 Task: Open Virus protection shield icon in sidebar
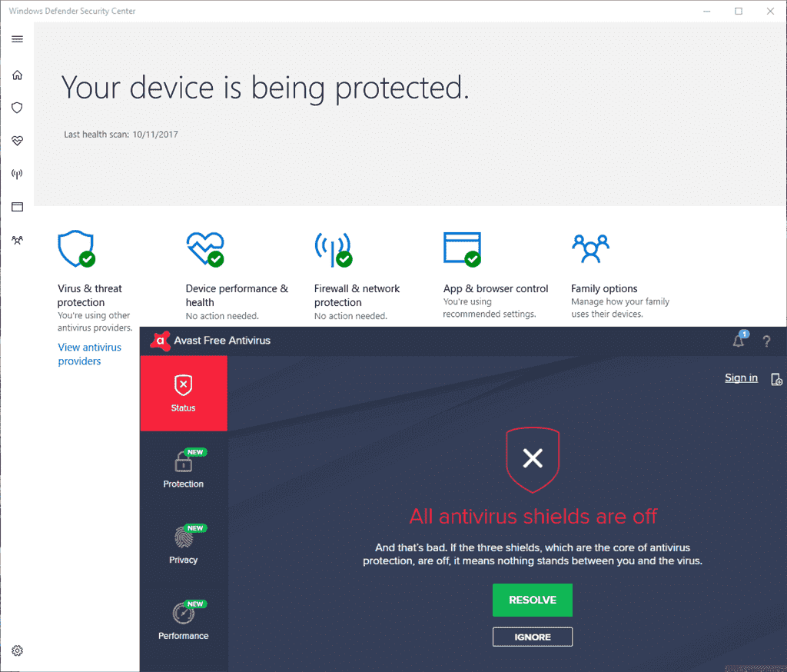pyautogui.click(x=17, y=108)
